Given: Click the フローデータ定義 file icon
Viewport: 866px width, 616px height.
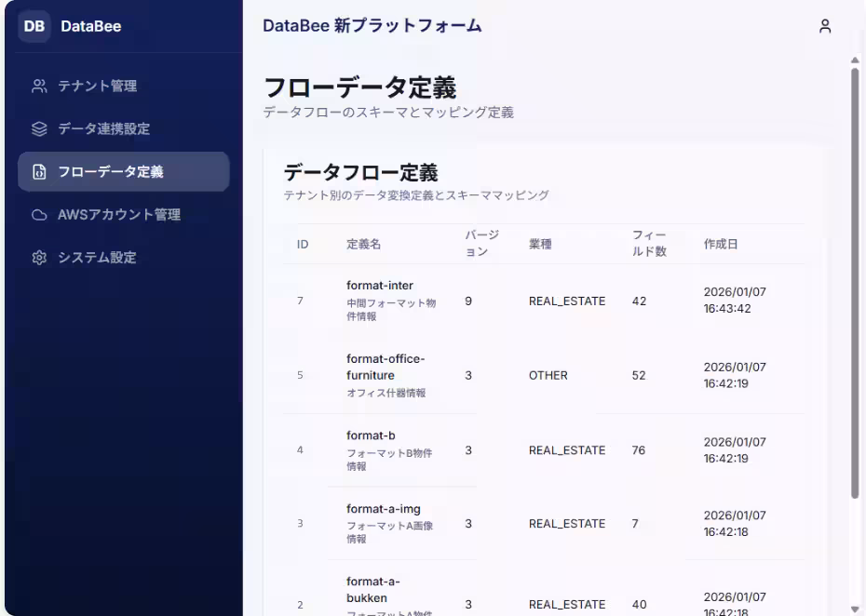Looking at the screenshot, I should point(39,171).
